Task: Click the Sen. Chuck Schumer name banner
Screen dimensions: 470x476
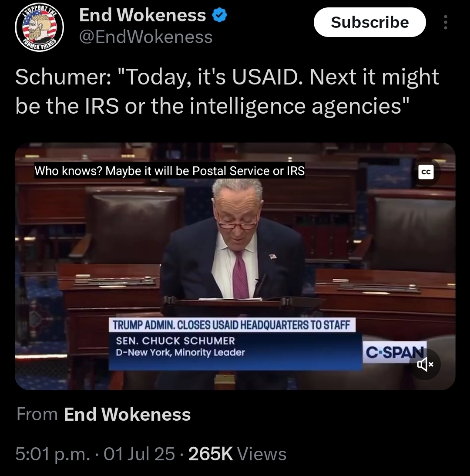Action: click(x=175, y=341)
